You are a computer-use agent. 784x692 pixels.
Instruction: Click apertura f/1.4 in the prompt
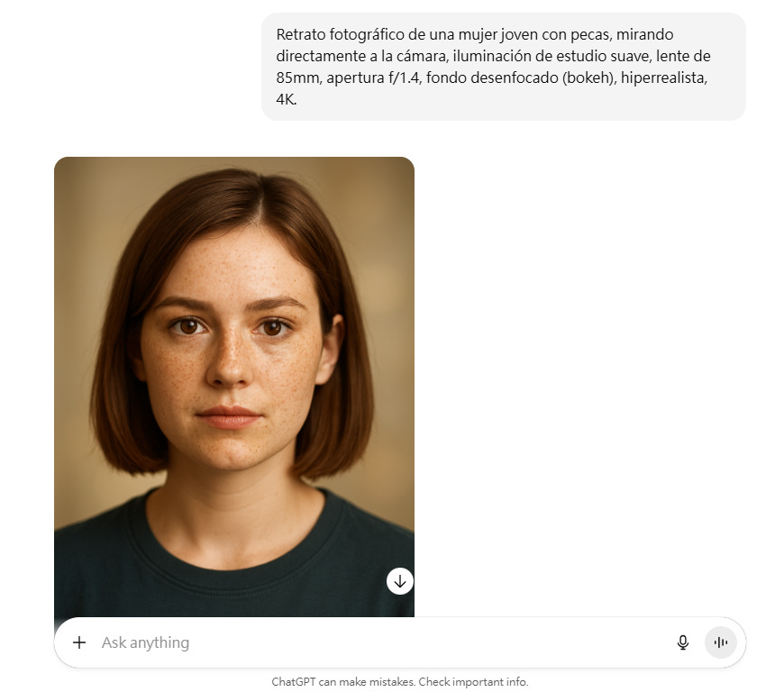click(373, 78)
